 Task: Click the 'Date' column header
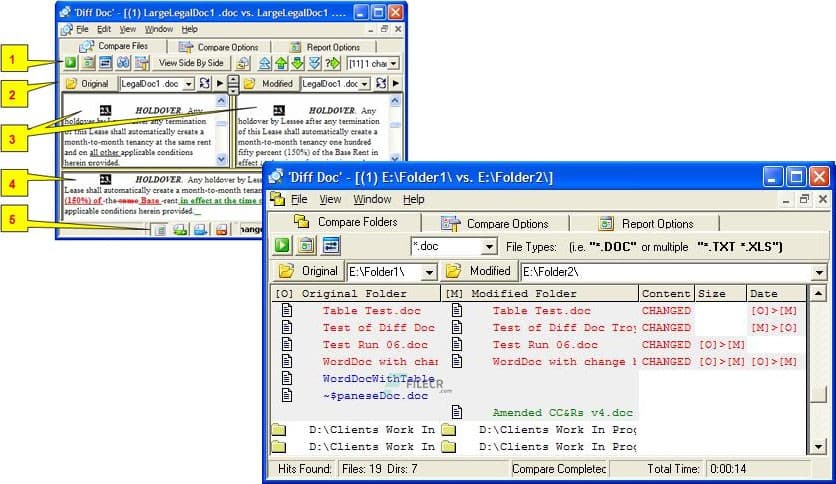[776, 294]
